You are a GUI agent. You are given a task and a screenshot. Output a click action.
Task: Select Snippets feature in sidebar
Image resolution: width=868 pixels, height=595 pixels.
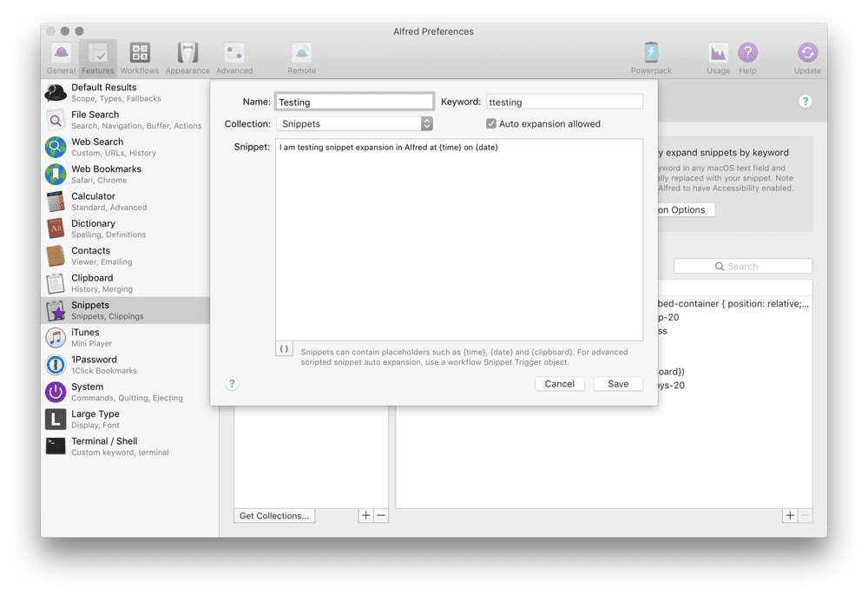126,310
